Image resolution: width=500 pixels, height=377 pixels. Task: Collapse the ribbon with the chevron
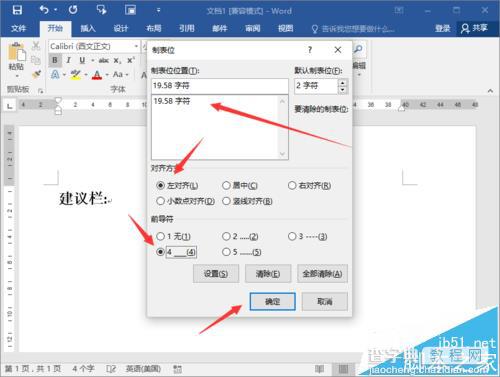(490, 91)
